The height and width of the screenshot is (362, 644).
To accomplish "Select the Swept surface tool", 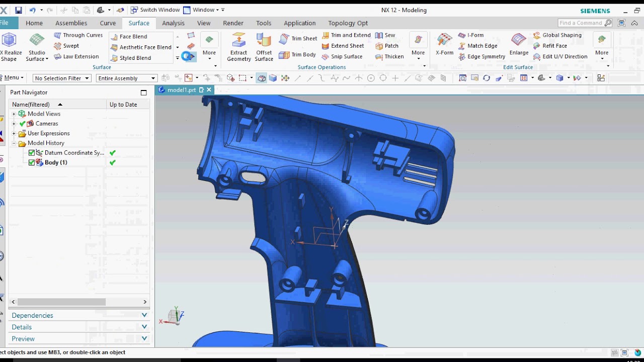I will 66,46.
